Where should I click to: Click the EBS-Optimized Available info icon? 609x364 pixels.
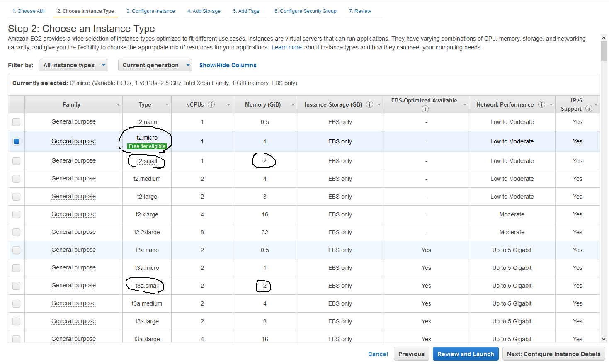click(x=425, y=109)
